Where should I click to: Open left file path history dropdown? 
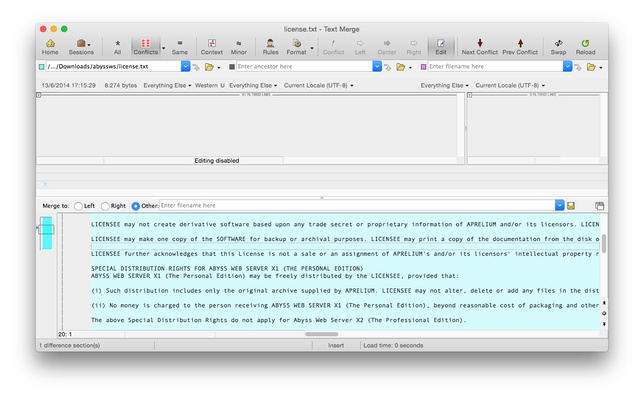(186, 67)
